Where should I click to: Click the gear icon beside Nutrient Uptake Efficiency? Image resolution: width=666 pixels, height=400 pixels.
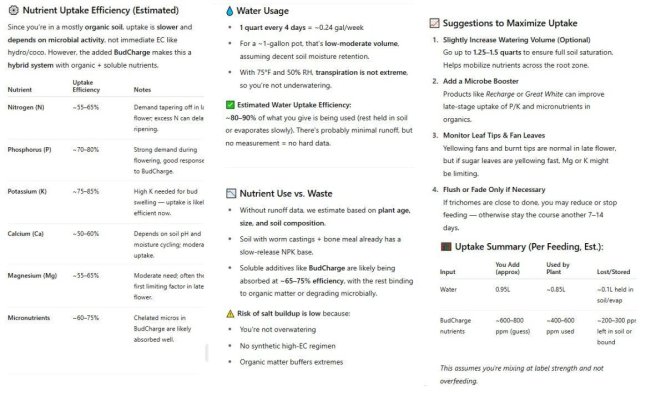[x=14, y=10]
